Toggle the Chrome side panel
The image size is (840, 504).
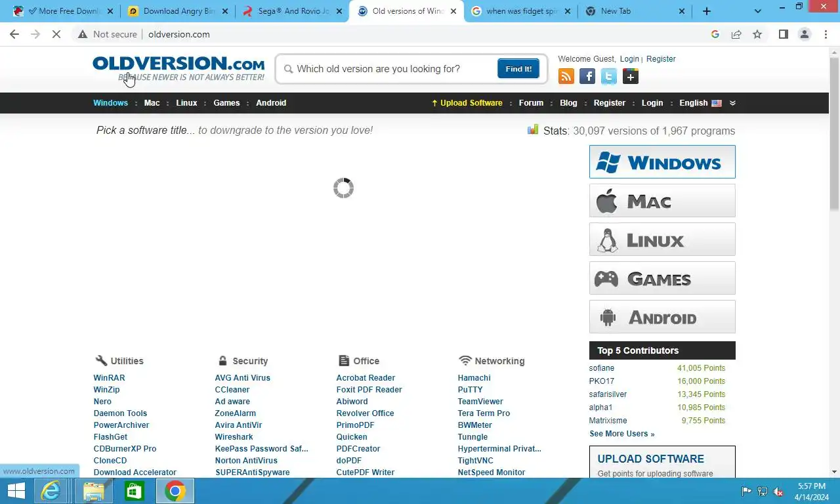tap(784, 34)
